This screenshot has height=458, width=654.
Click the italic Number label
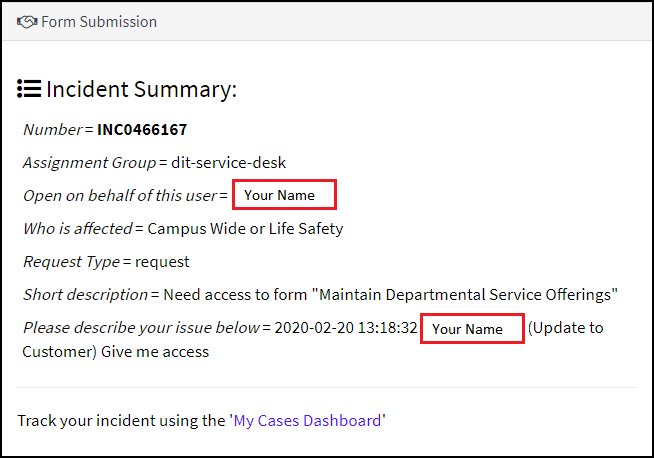pos(53,130)
